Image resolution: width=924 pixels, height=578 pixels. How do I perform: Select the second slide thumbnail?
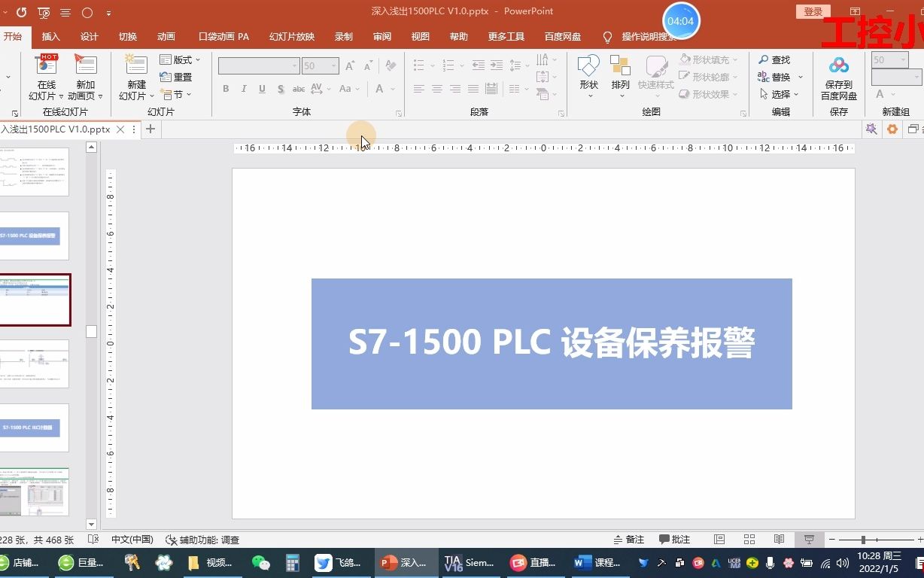(x=35, y=236)
